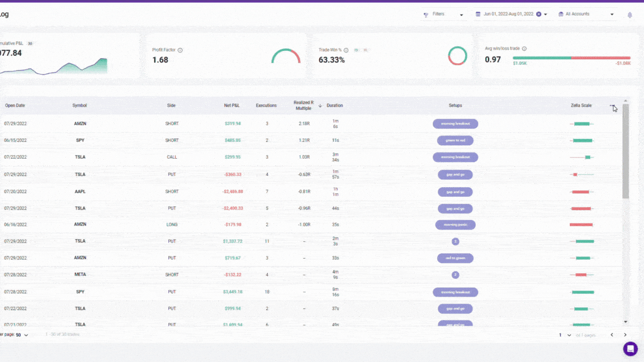This screenshot has height=362, width=644.
Task: Change the rows per page dropdown
Action: 22,335
